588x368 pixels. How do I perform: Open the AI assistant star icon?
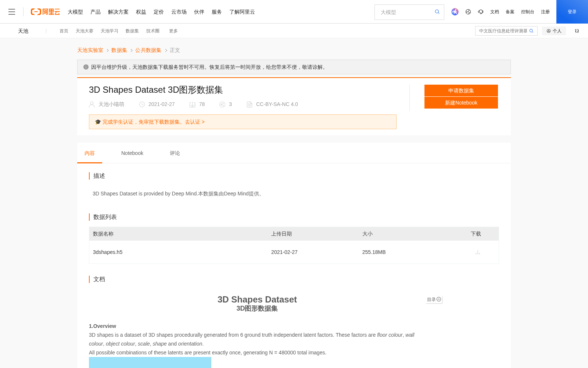[455, 12]
